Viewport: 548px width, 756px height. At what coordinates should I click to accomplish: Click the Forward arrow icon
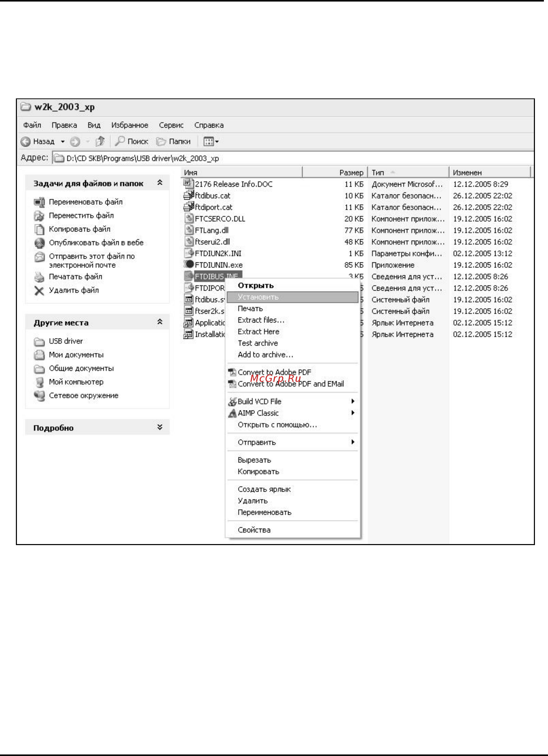coord(75,142)
